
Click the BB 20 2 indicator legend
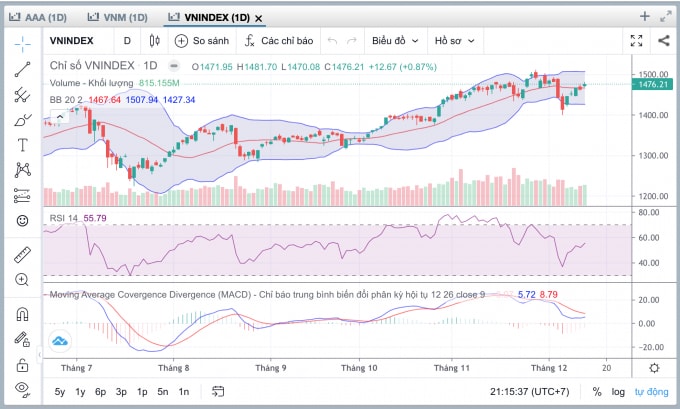click(66, 100)
